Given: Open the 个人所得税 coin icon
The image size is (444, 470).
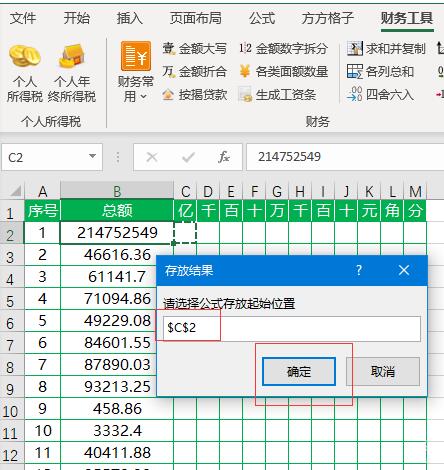Looking at the screenshot, I should click(x=25, y=56).
